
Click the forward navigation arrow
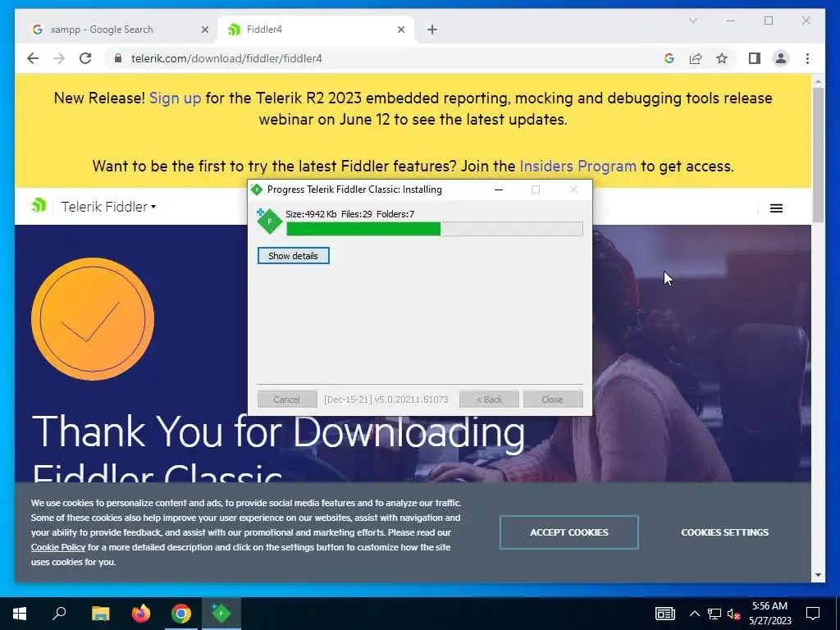(x=59, y=58)
